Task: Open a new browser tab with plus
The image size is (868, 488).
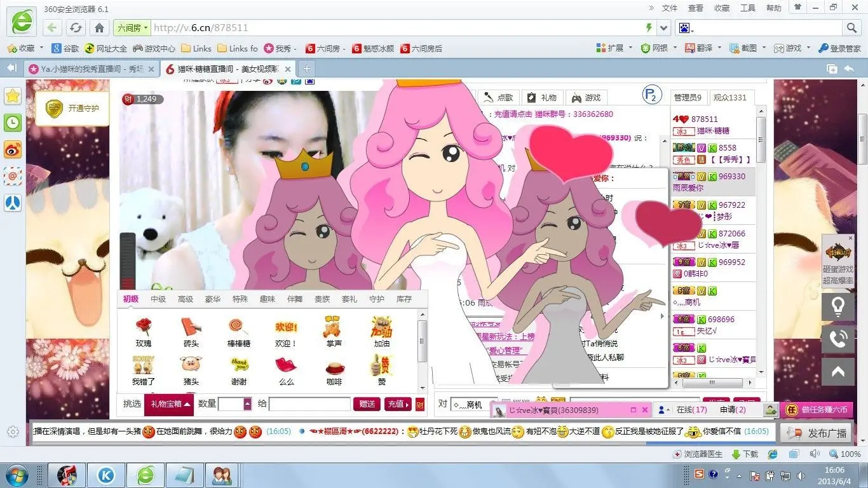Action: (x=306, y=69)
